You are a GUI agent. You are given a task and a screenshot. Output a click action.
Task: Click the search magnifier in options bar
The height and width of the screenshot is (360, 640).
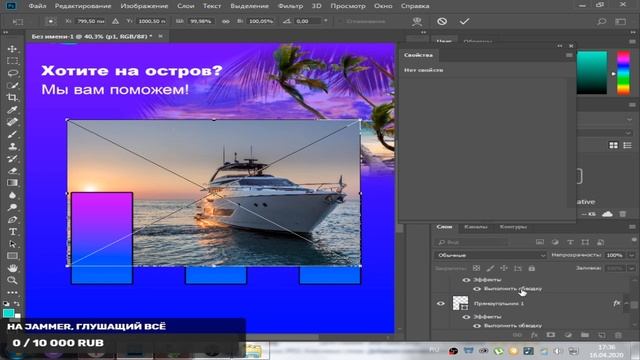click(x=601, y=21)
